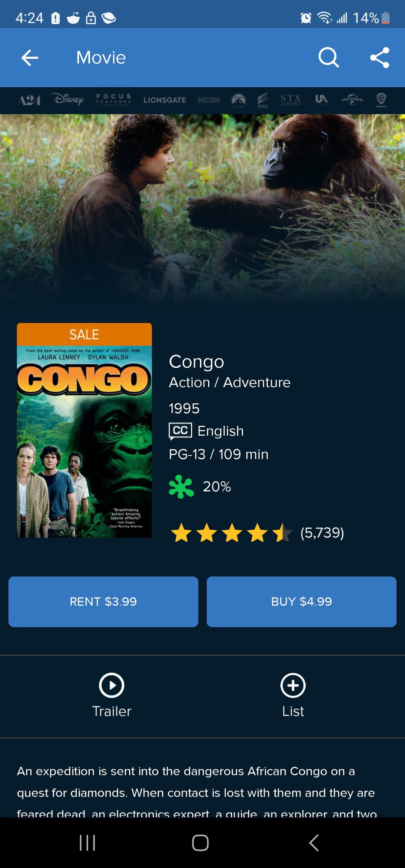Viewport: 405px width, 868px height.
Task: Tap the star rating with 5,739 reviews
Action: click(257, 533)
